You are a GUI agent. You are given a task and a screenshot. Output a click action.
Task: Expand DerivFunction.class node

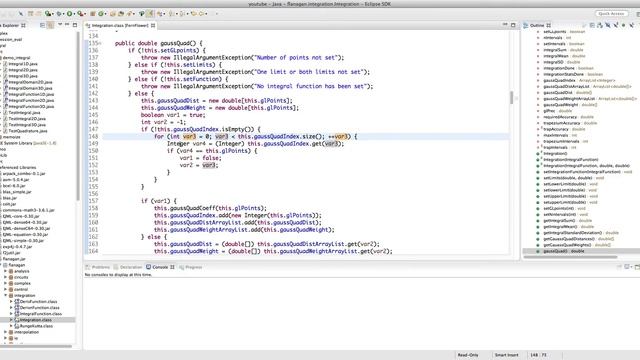click(11, 302)
